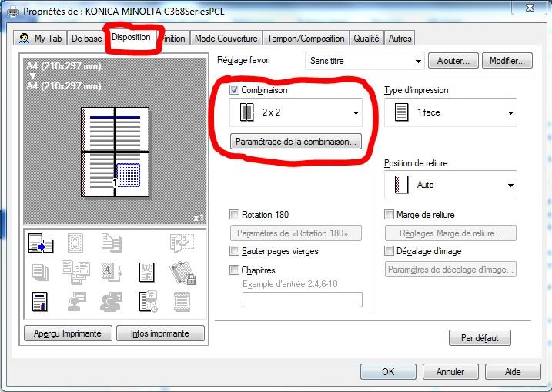This screenshot has height=392, width=552.
Task: Open the De base tab
Action: 86,38
